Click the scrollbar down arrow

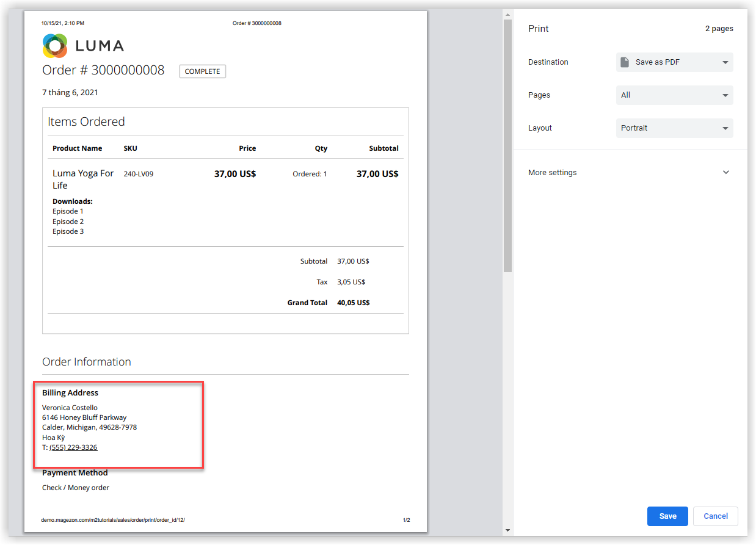(507, 530)
